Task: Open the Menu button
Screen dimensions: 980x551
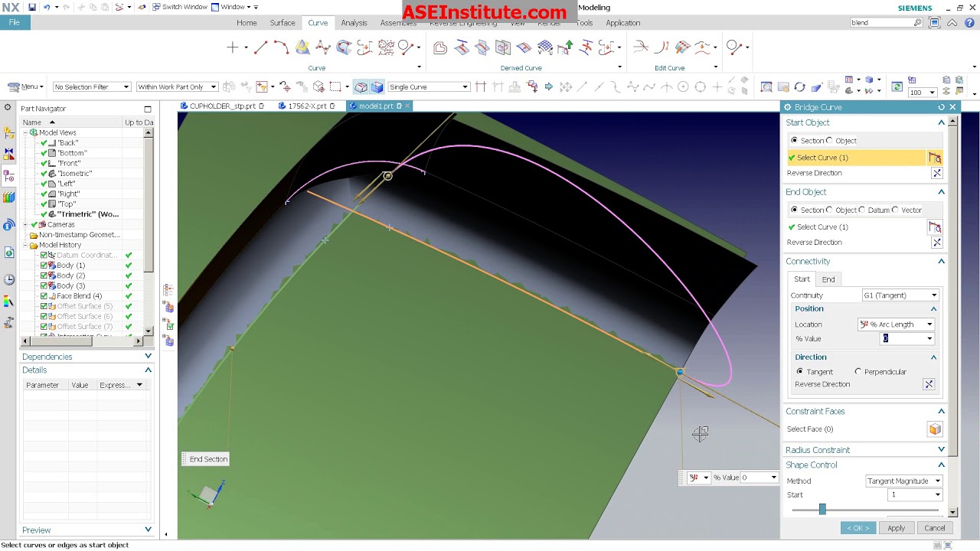Action: (24, 87)
